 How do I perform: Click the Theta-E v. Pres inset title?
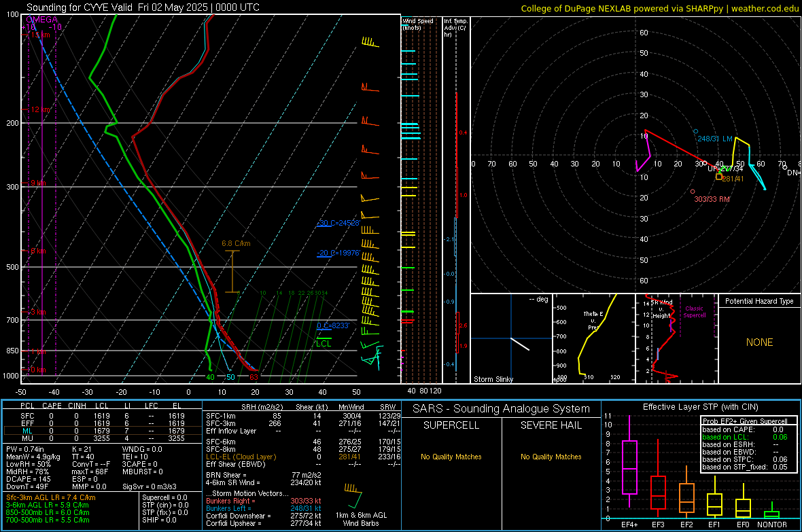tap(593, 321)
